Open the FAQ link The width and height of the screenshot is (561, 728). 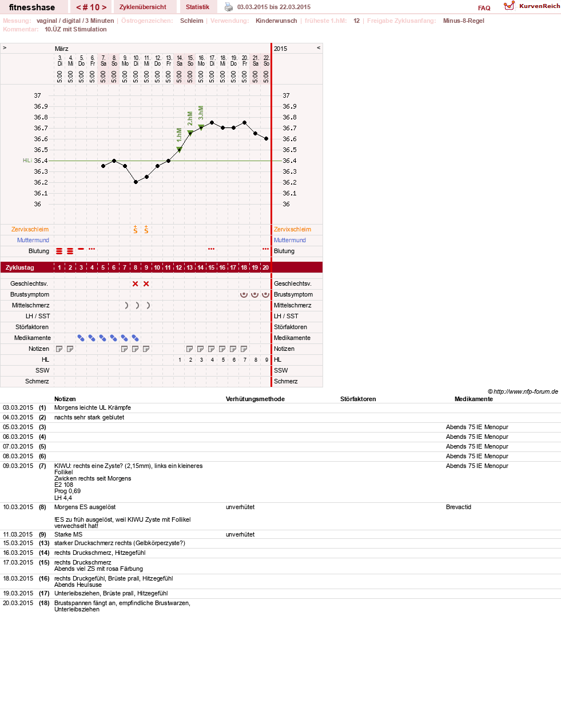click(484, 8)
